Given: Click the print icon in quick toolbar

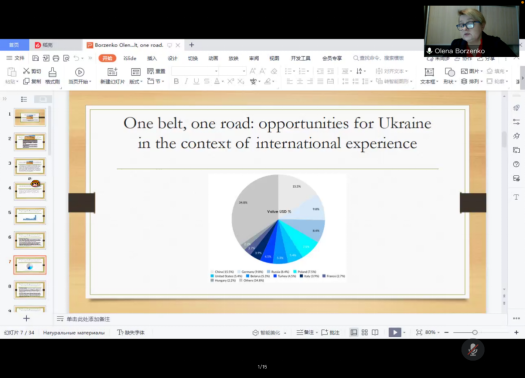Looking at the screenshot, I should coord(56,58).
